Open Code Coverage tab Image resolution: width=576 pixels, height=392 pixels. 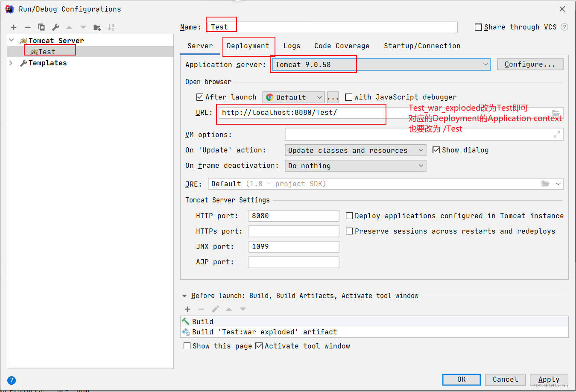click(x=342, y=46)
